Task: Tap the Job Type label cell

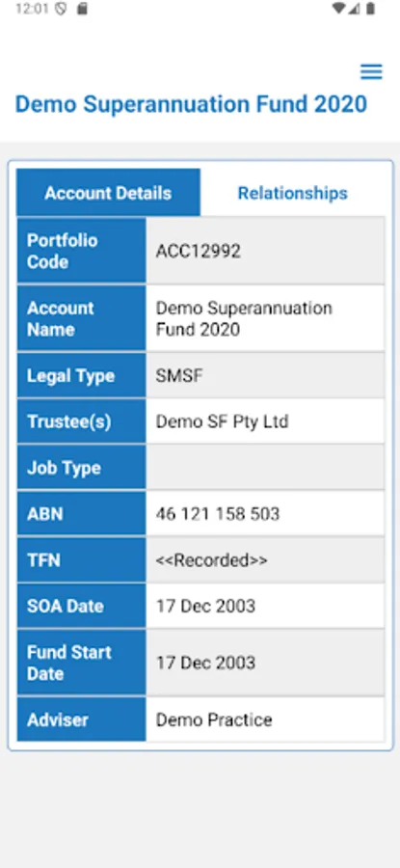Action: pos(81,468)
